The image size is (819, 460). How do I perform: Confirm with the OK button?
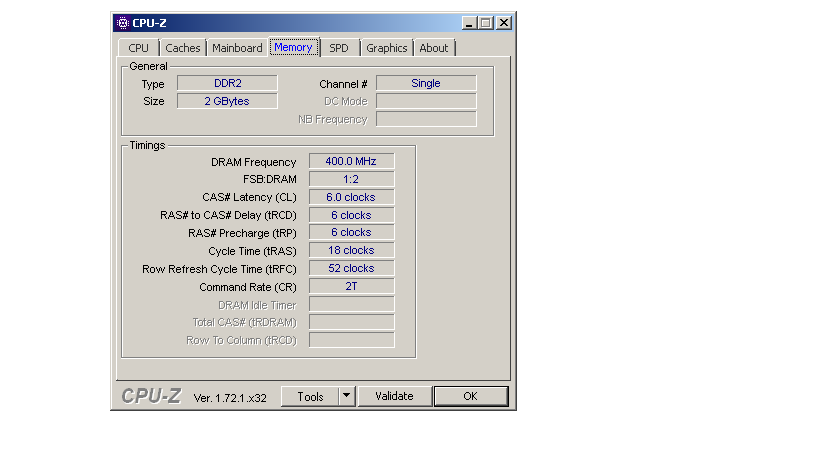coord(471,396)
